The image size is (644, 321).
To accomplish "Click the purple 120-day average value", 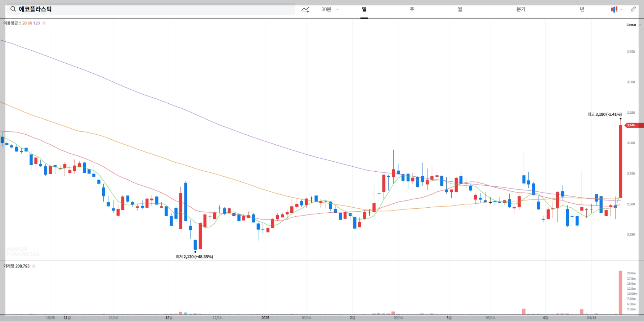I will (x=36, y=23).
